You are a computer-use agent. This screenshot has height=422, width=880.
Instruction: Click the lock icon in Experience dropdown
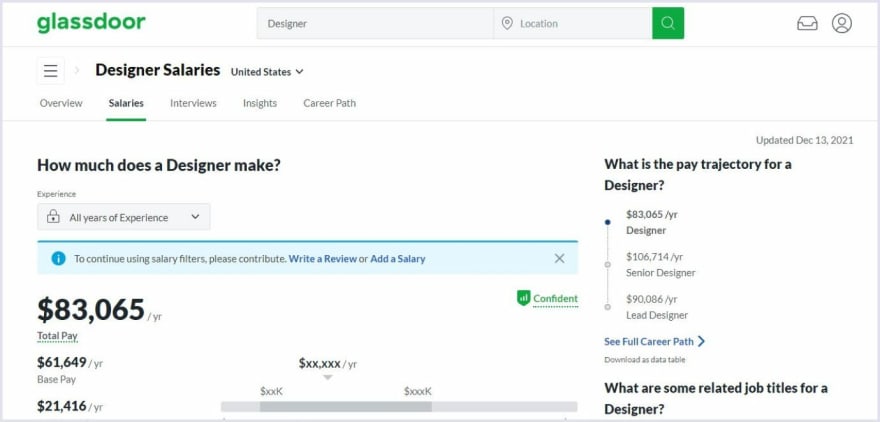53,217
